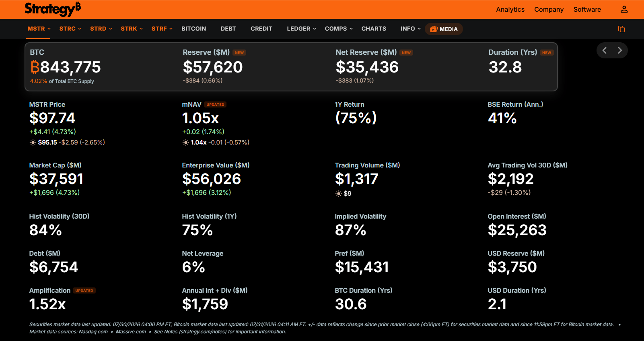This screenshot has width=644, height=341.
Task: Expand the STRF dropdown menu
Action: (x=162, y=29)
